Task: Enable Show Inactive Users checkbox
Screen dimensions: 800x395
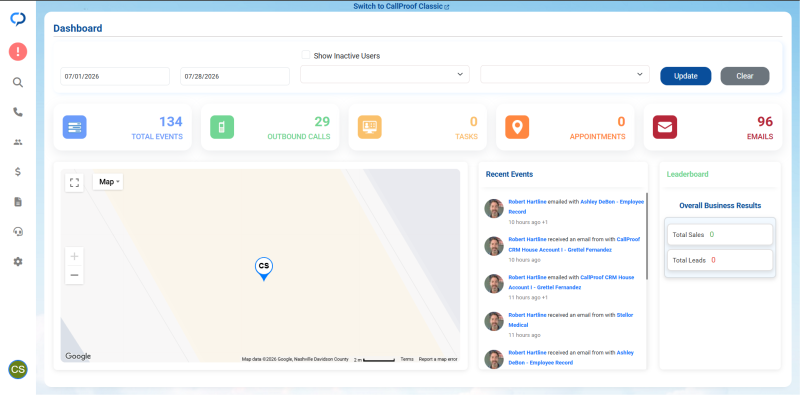Action: point(306,55)
